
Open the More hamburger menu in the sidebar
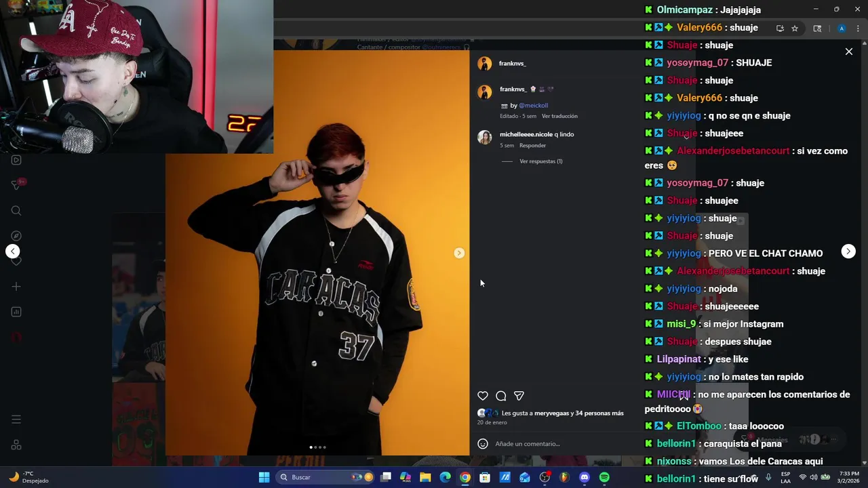pos(16,420)
